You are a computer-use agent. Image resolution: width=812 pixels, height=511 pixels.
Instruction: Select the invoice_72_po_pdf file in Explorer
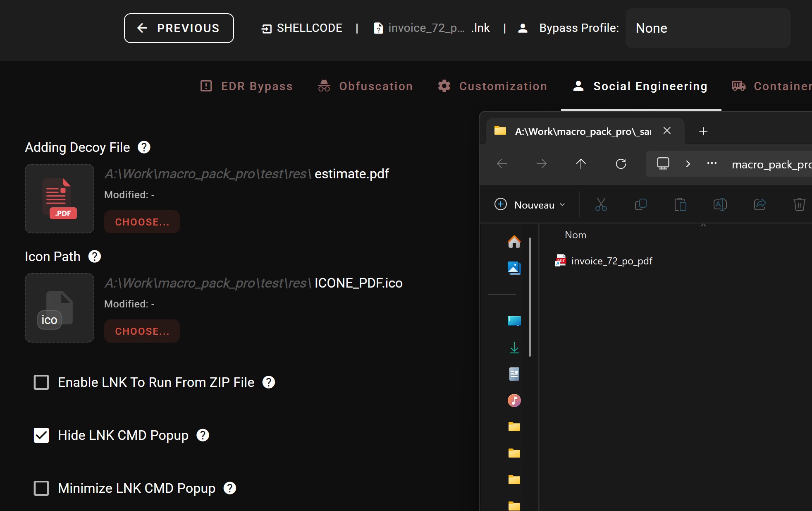coord(611,261)
